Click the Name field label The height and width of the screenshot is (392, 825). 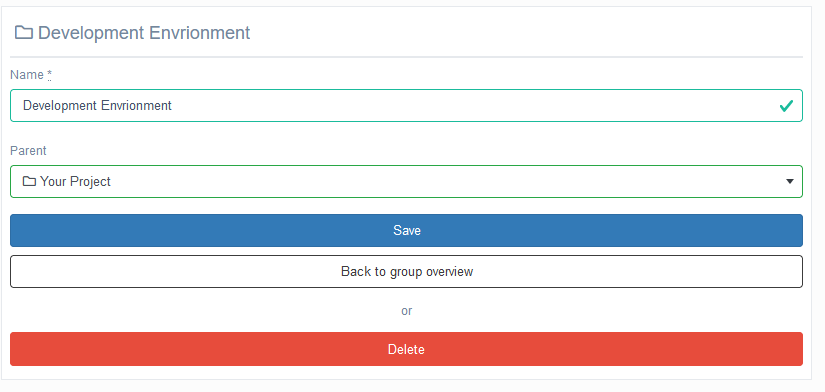click(27, 75)
